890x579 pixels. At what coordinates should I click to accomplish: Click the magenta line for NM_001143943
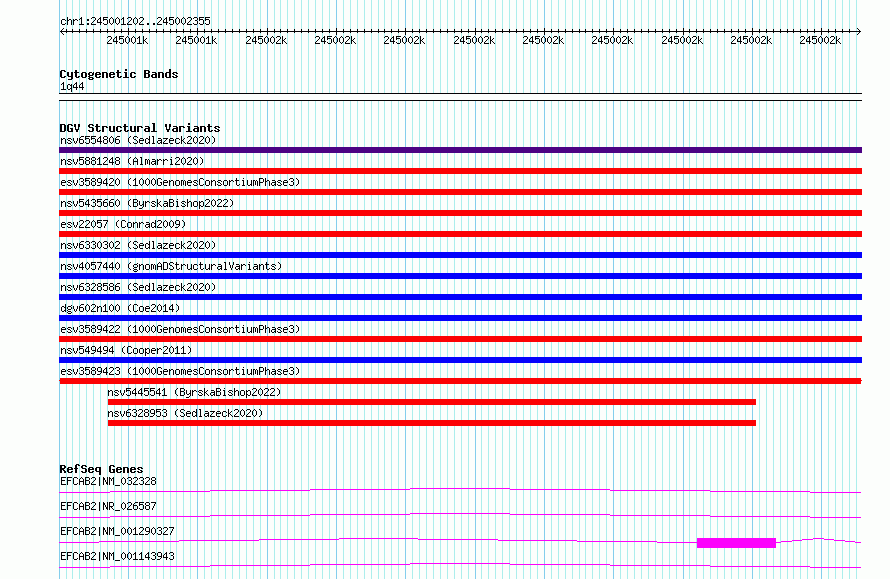(460, 565)
